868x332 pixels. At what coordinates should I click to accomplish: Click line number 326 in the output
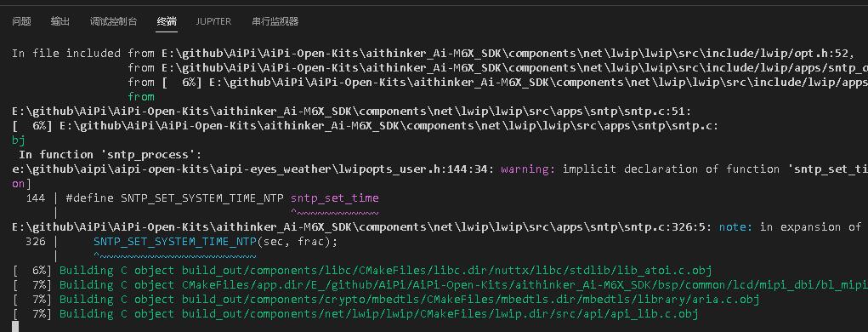[36, 242]
